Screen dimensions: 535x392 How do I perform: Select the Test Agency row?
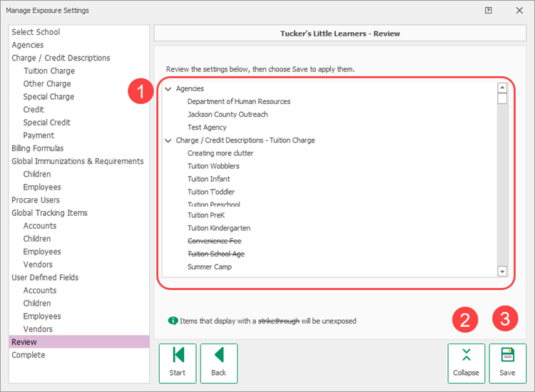click(207, 128)
